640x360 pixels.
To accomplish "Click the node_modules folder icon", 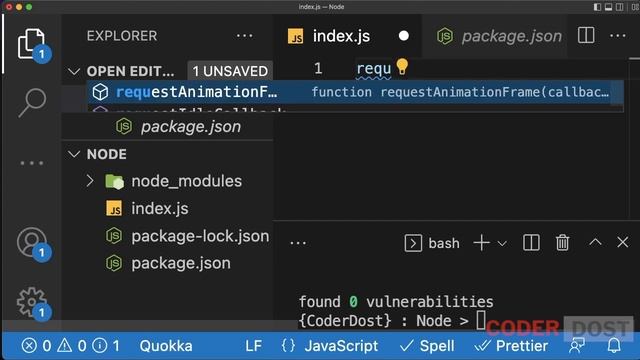I will coord(114,181).
